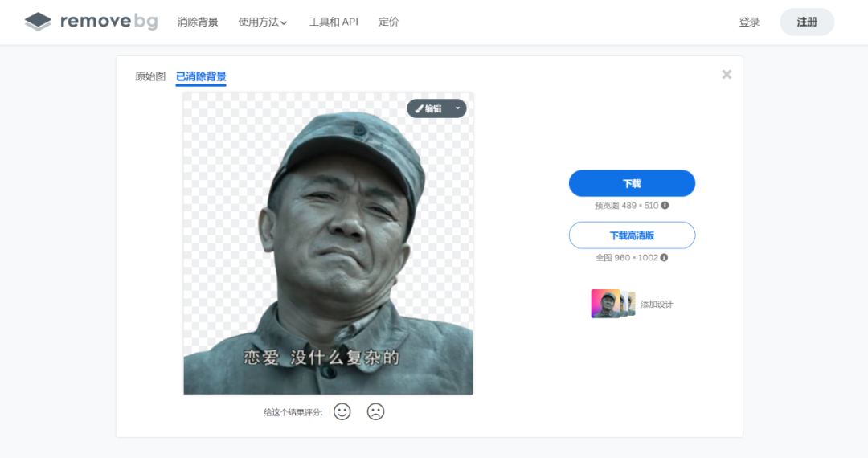This screenshot has height=458, width=868.
Task: Go to the 定价 page
Action: 389,22
